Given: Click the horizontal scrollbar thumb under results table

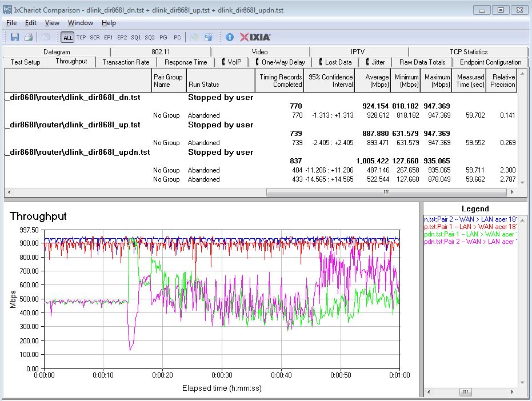Looking at the screenshot, I should point(386,192).
